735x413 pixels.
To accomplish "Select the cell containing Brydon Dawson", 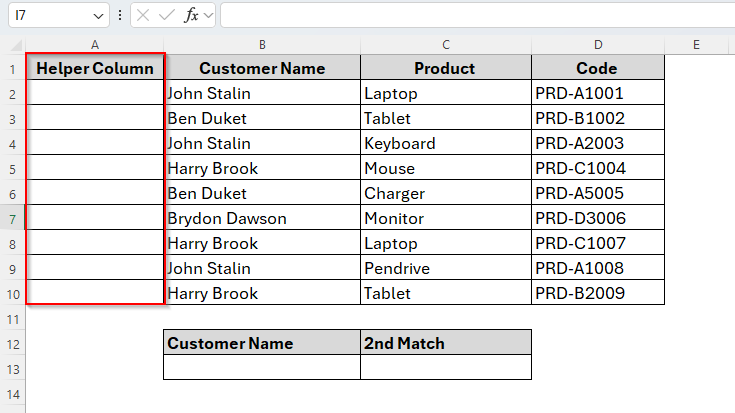I will pyautogui.click(x=262, y=218).
